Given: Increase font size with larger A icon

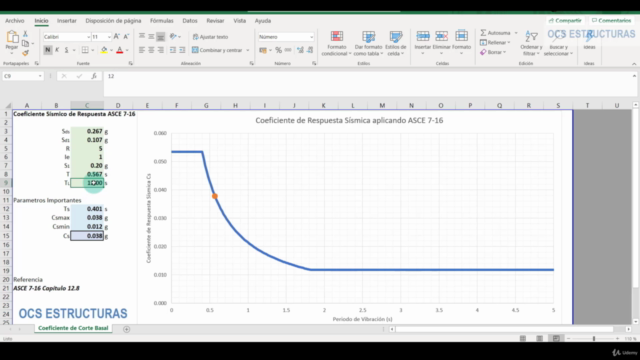Looking at the screenshot, I should pyautogui.click(x=117, y=37).
